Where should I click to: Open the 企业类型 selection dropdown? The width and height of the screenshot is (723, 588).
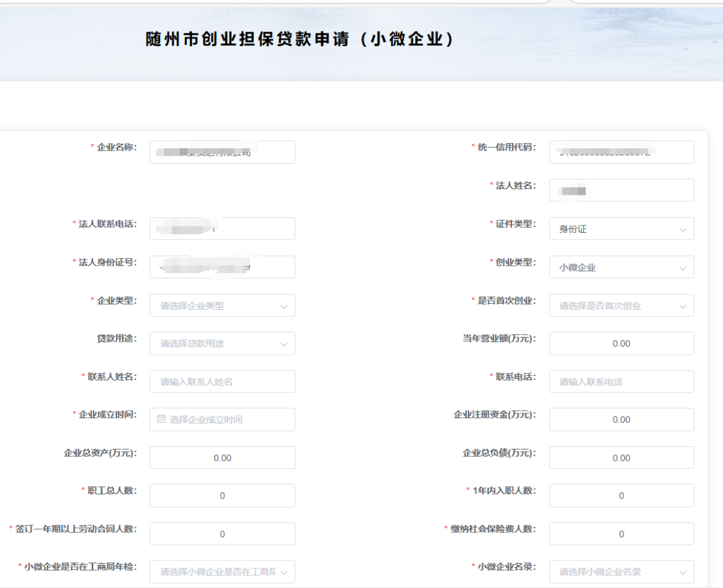[222, 306]
